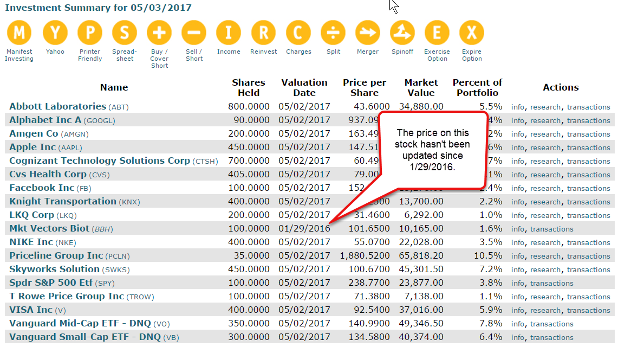
Task: Click info for Vanguard Mid-Cap ETF
Action: 517,324
